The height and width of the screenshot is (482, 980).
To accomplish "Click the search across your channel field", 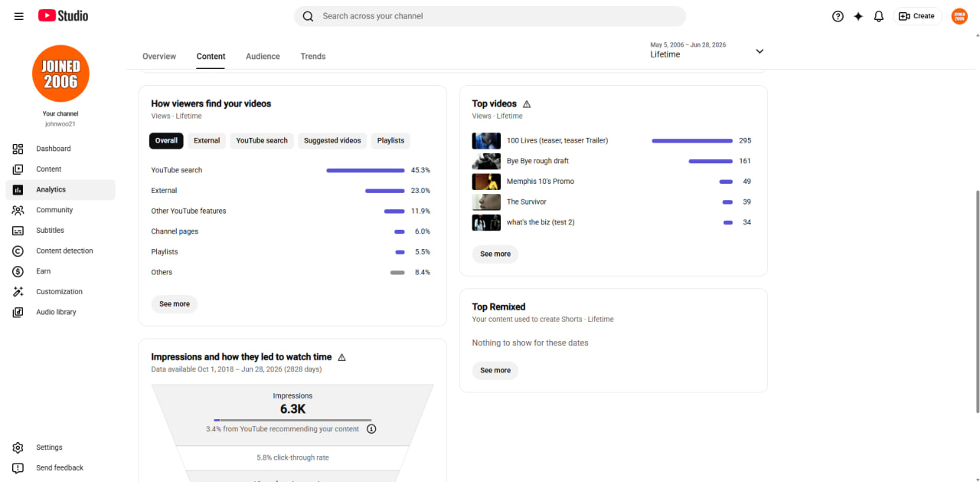I will (490, 16).
